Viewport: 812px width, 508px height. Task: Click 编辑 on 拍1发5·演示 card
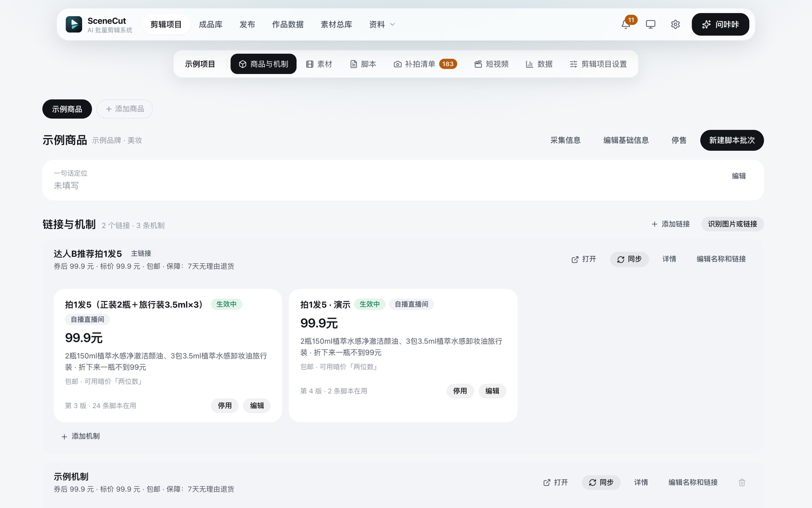coord(492,391)
